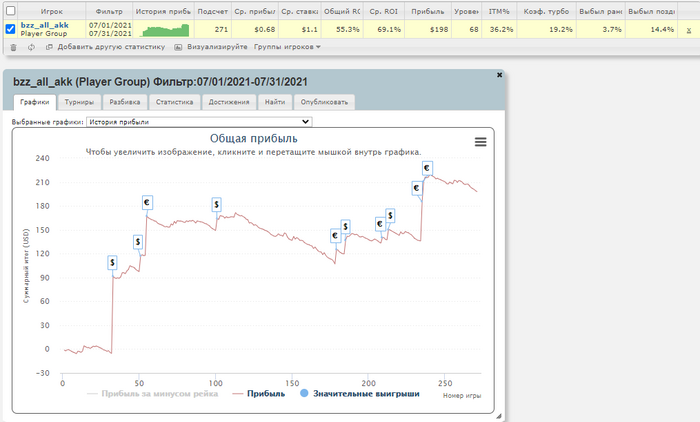Sort by the ITM% column header
This screenshot has height=422, width=700.
click(x=499, y=11)
